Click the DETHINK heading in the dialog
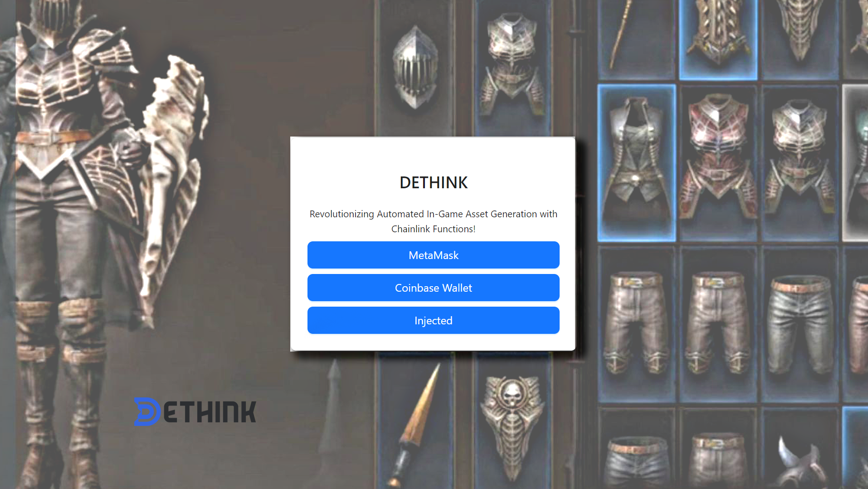This screenshot has height=489, width=868. (x=433, y=182)
